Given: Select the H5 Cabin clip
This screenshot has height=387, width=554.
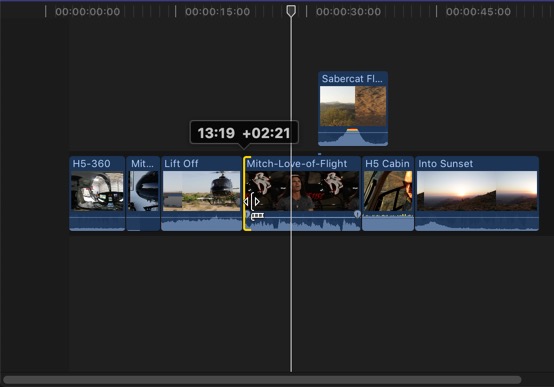Looking at the screenshot, I should 388,193.
